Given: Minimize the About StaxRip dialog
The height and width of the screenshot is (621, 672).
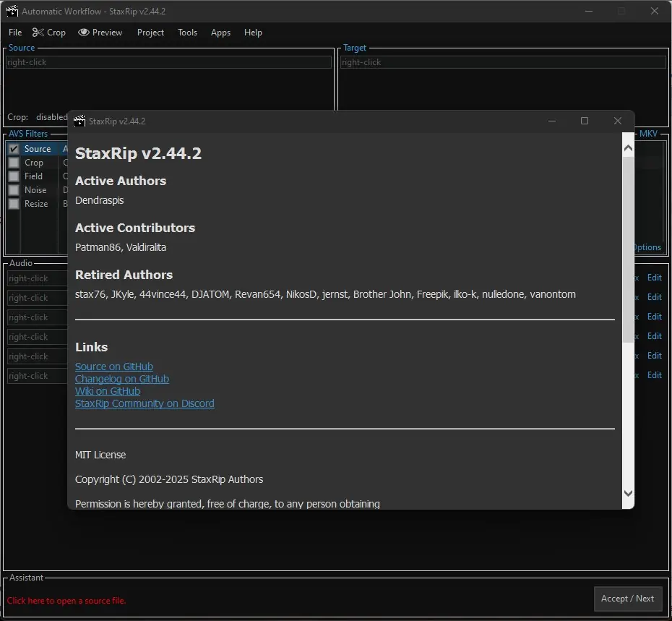Looking at the screenshot, I should 552,121.
